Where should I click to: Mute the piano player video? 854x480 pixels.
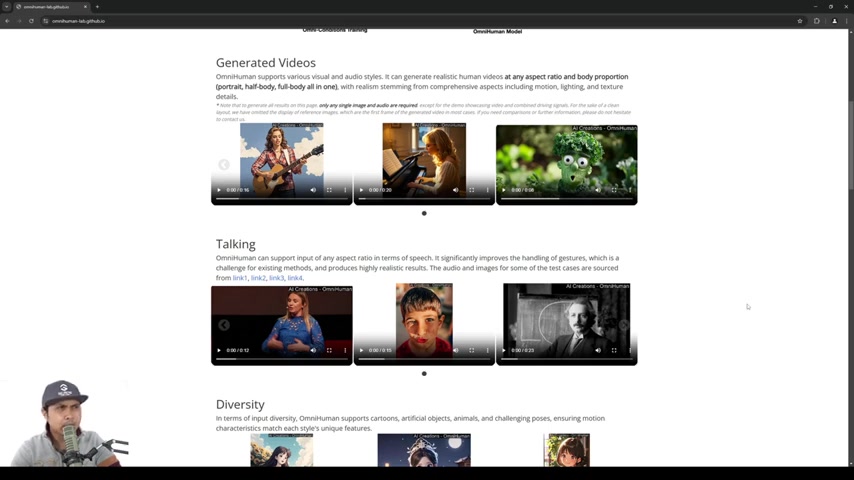click(x=456, y=190)
